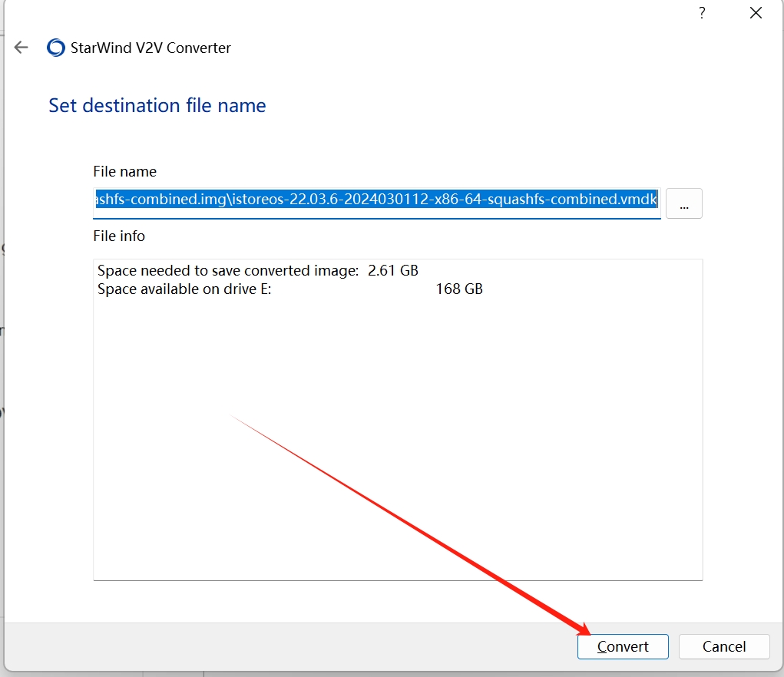This screenshot has width=784, height=677.
Task: Close the converter dialog window
Action: (x=756, y=12)
